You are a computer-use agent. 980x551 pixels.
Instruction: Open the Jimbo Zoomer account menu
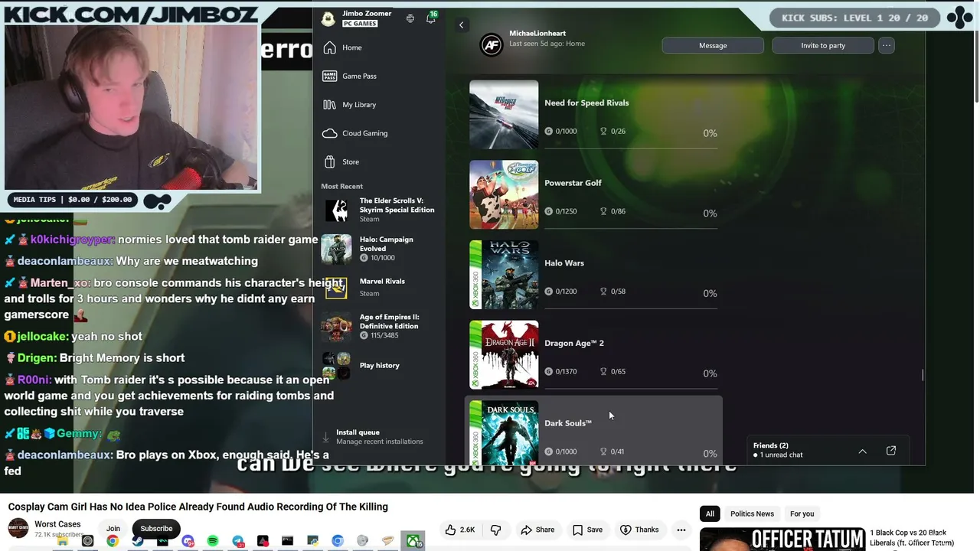point(366,18)
